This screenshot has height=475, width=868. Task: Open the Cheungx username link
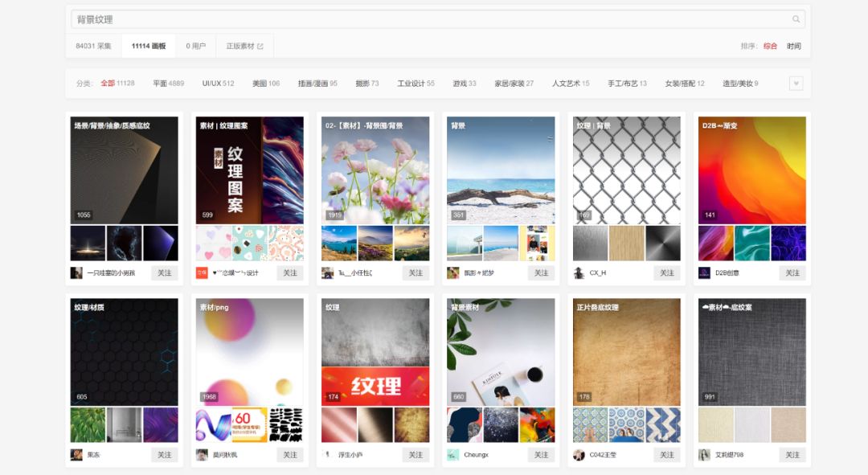[x=476, y=455]
